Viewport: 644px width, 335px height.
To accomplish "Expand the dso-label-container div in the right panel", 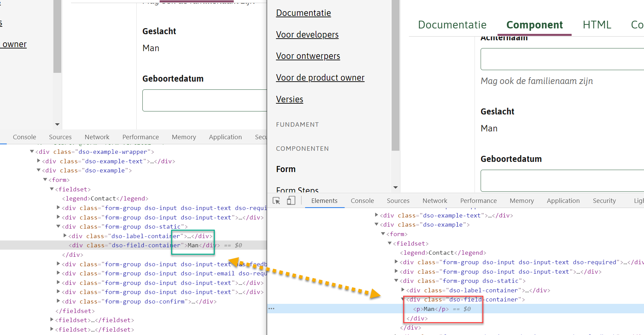I will pyautogui.click(x=402, y=290).
